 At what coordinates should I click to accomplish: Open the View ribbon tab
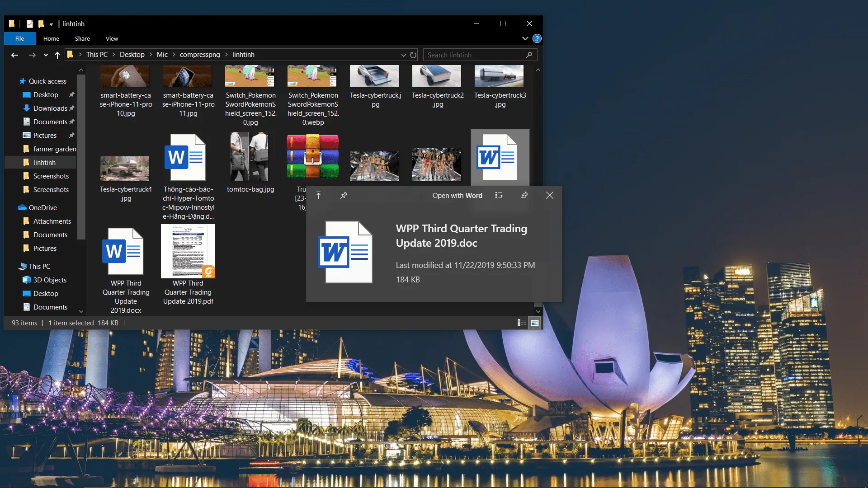tap(112, 38)
